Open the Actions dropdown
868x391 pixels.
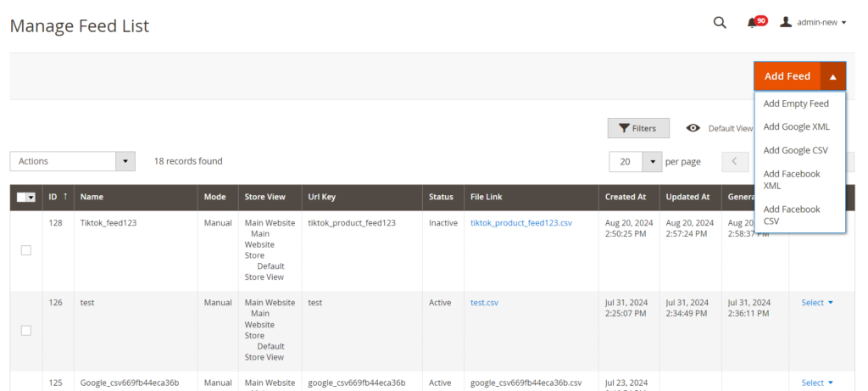[x=73, y=161]
